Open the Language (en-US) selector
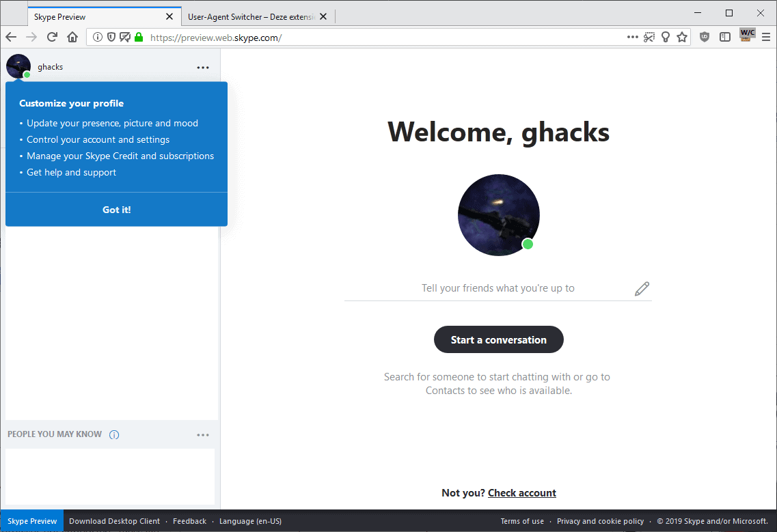Viewport: 777px width, 532px height. [x=250, y=521]
